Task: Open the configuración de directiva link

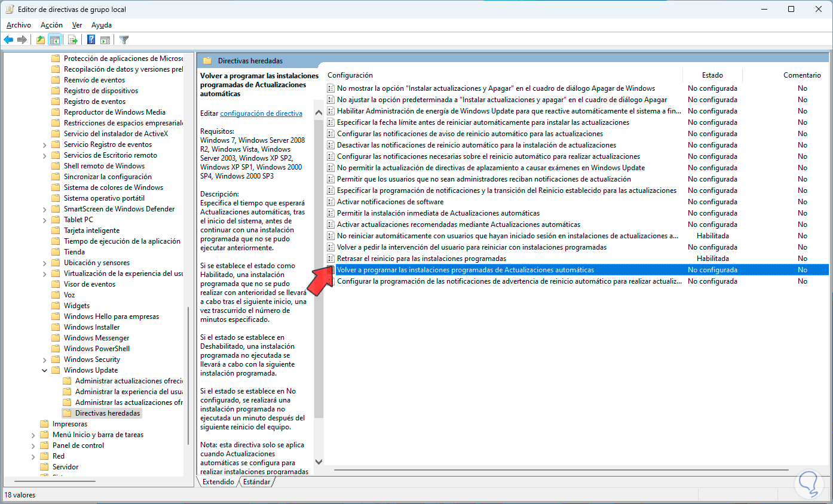Action: 261,113
